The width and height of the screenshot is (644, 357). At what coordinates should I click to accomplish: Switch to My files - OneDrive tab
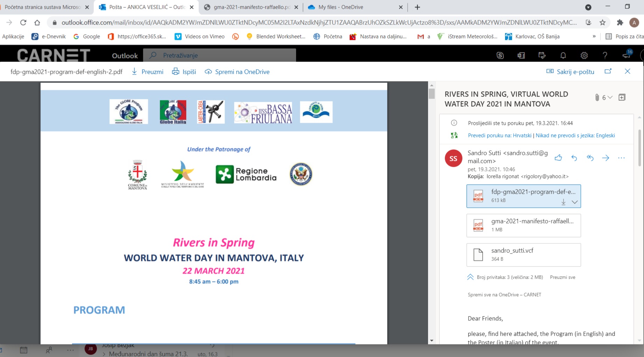[x=355, y=7]
